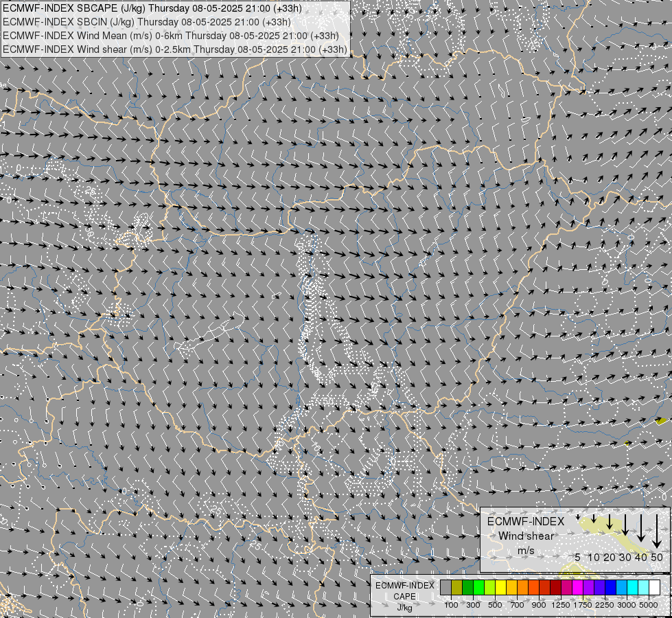672x618 pixels.
Task: Click the SBCAPE title line in header
Action: [x=152, y=8]
